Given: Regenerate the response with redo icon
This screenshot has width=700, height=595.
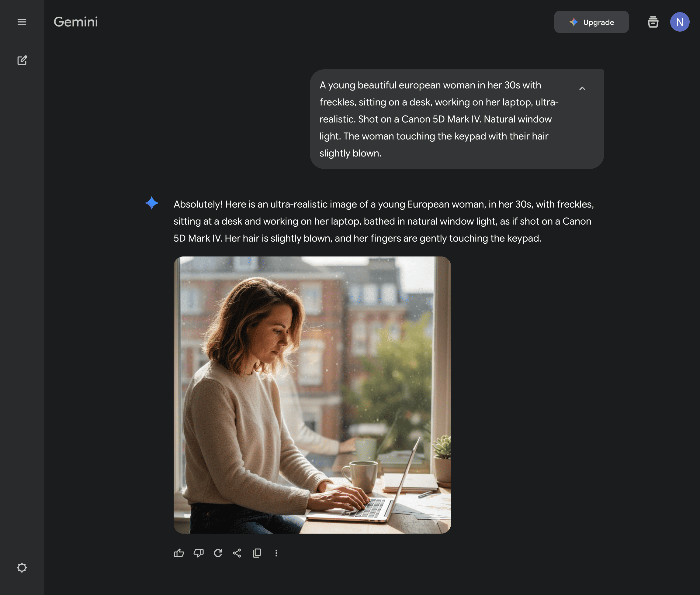Looking at the screenshot, I should [x=218, y=553].
